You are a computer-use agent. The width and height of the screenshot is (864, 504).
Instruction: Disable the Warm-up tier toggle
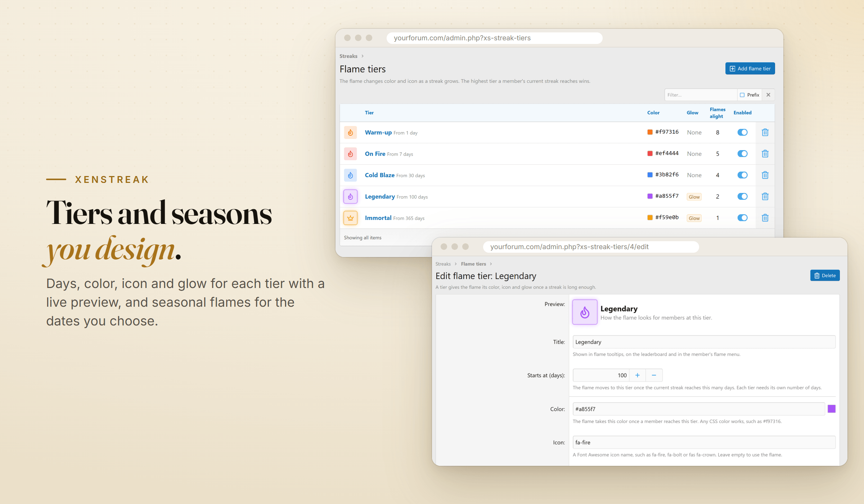[742, 132]
